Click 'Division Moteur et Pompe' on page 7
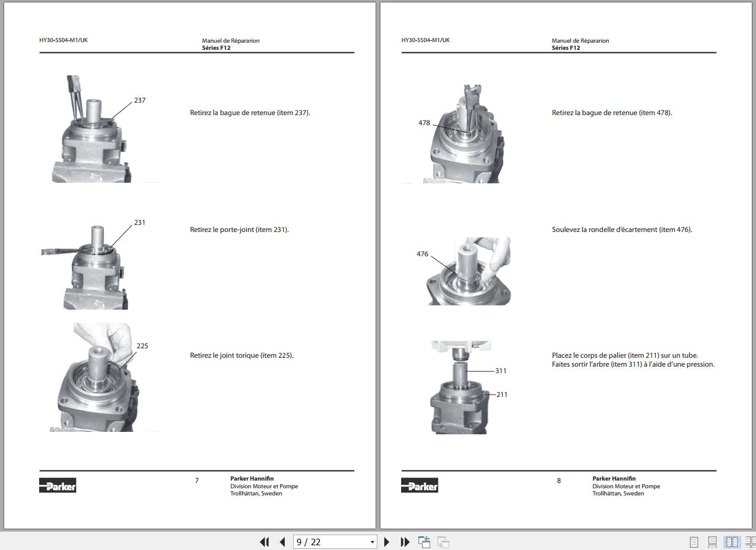This screenshot has height=550, width=756. click(264, 486)
